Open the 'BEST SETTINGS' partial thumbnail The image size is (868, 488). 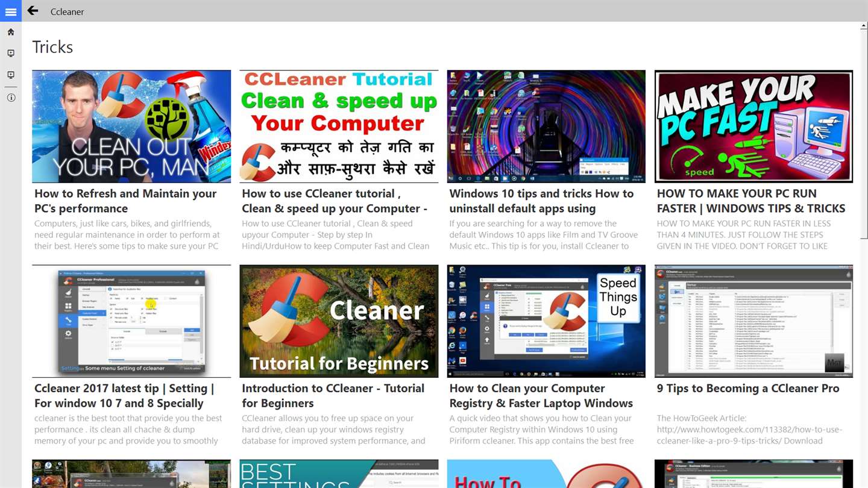[339, 474]
